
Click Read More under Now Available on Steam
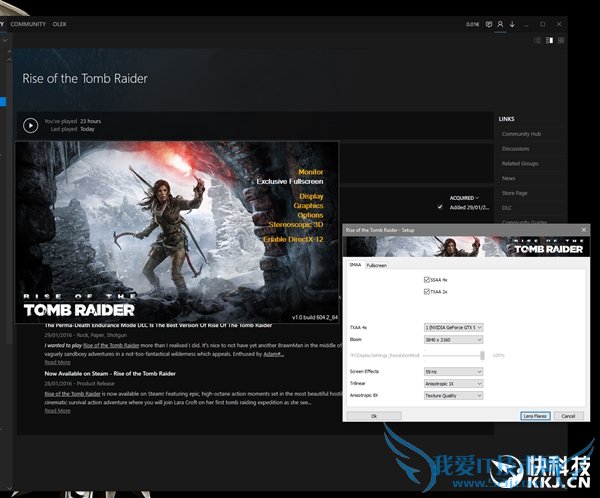click(57, 411)
